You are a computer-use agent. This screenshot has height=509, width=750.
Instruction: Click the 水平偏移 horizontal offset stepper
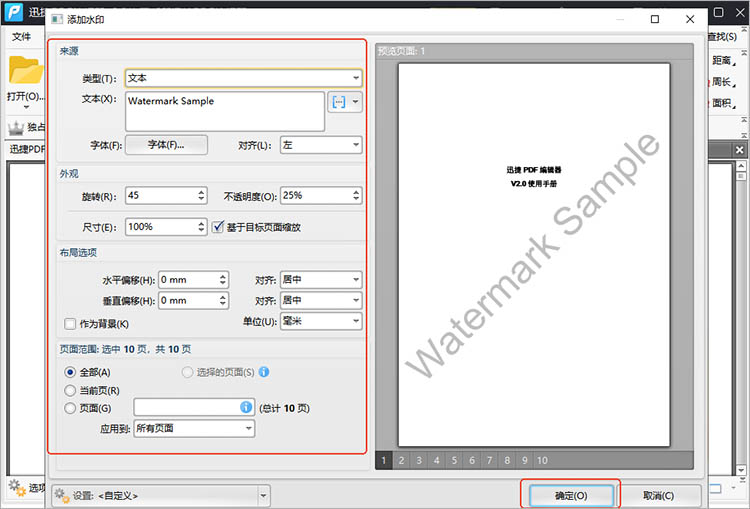pyautogui.click(x=222, y=280)
